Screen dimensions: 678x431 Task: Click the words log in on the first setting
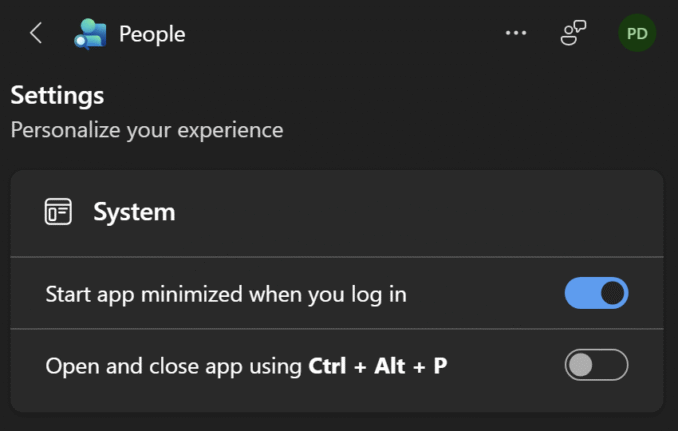381,295
